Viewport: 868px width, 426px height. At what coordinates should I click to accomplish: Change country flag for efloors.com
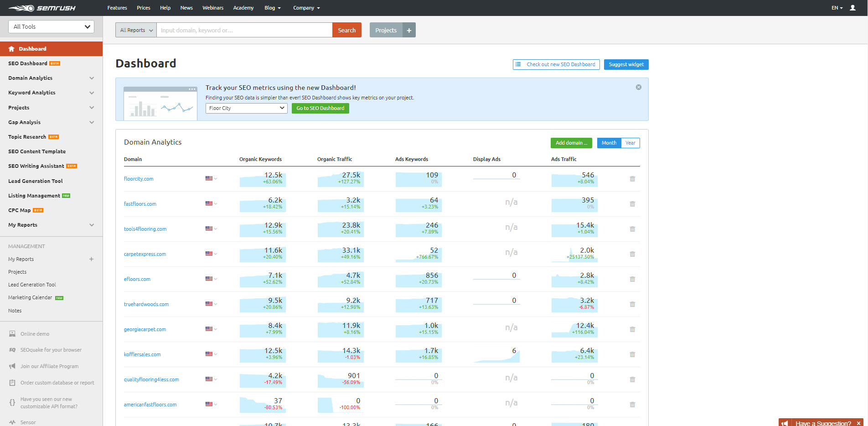211,279
